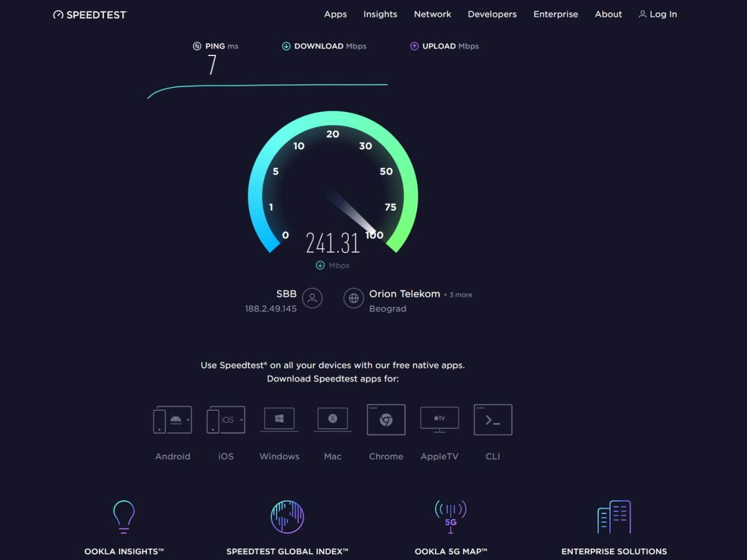The width and height of the screenshot is (747, 560).
Task: Click the SBB ISP account icon
Action: click(x=311, y=298)
